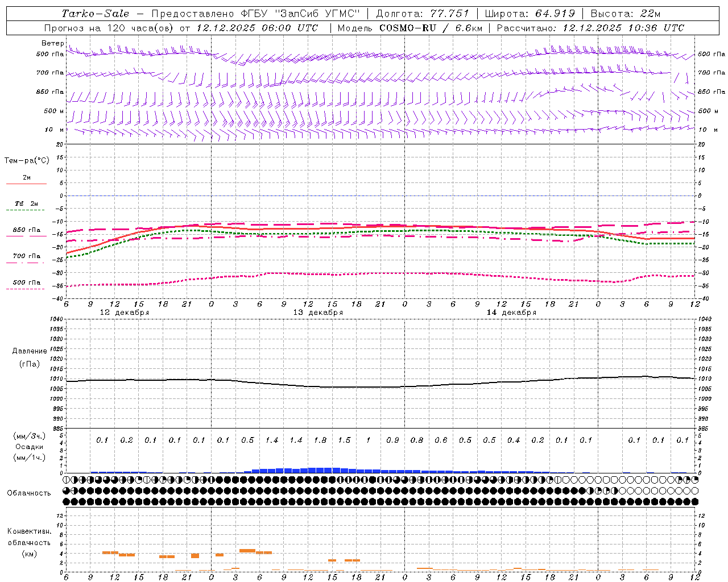Click "Прогноз на 120 часа(ов)" forecast text
Viewport: 728px width, 582px height.
click(110, 28)
